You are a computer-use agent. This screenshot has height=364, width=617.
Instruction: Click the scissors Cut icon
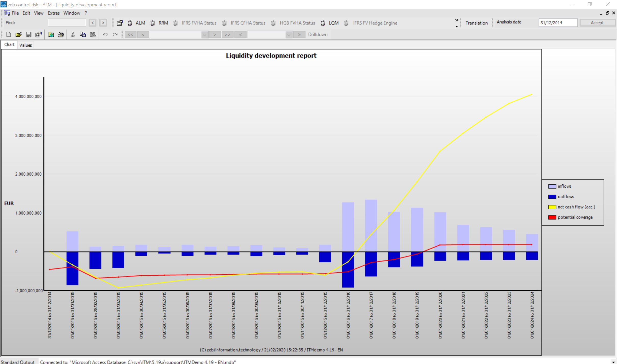coord(73,34)
